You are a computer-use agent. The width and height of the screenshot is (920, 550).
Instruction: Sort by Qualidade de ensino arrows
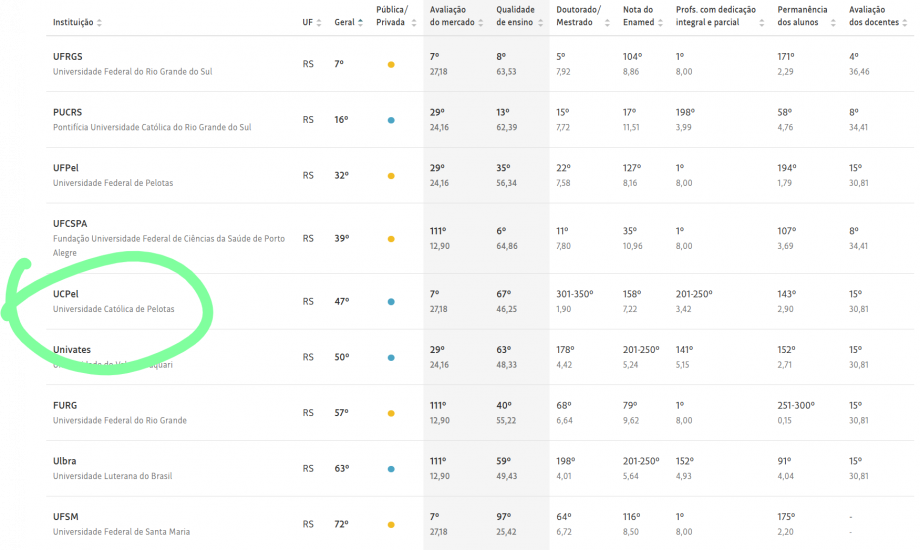[x=540, y=23]
